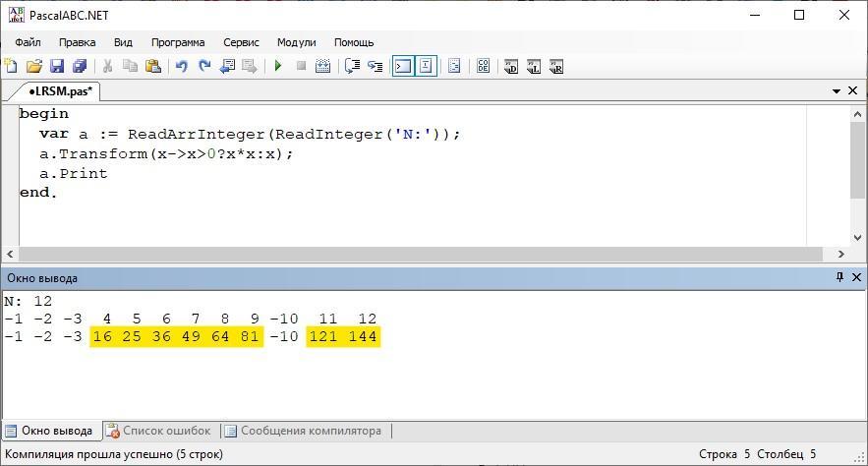Open the Вид menu
Screen dimensions: 868x466
coord(123,42)
